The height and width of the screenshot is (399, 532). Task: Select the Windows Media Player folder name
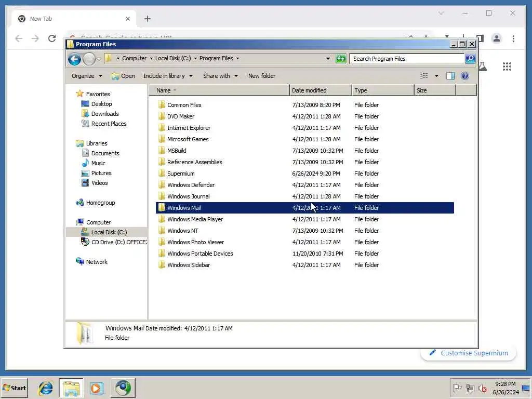[x=195, y=219]
